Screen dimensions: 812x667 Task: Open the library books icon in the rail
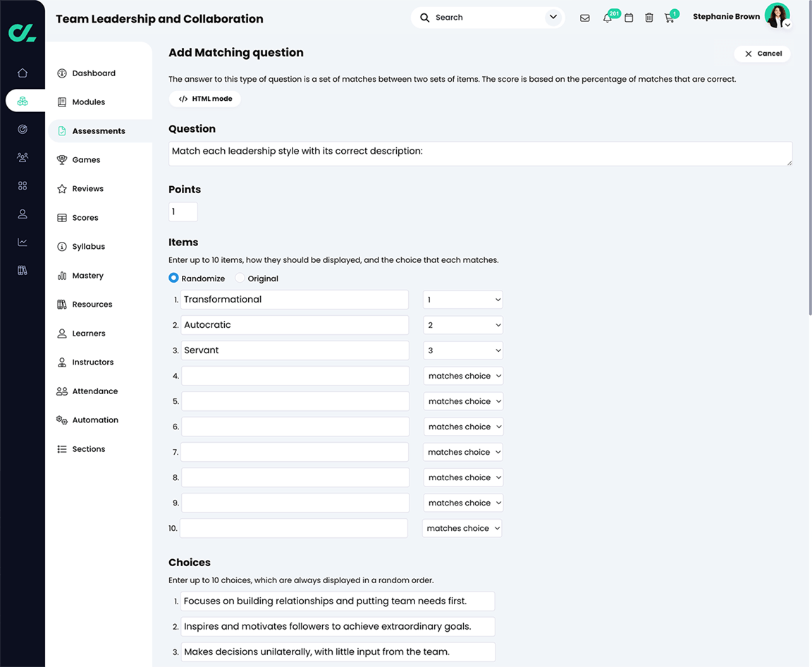(22, 270)
